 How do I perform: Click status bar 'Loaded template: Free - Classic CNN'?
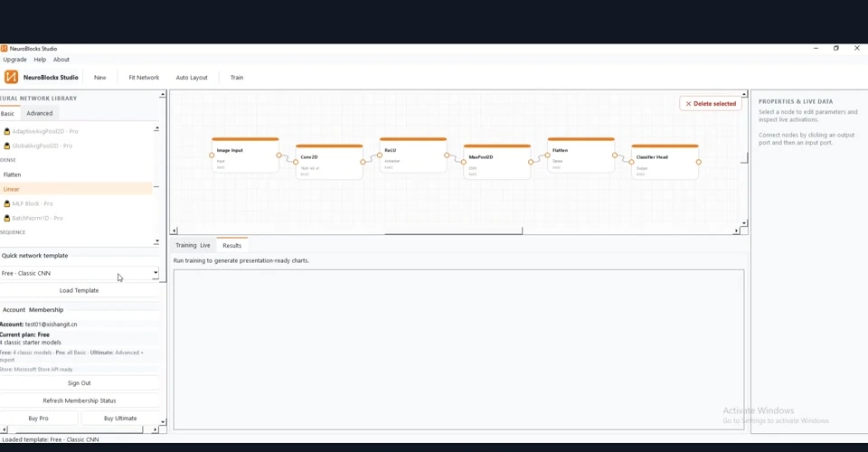click(51, 439)
